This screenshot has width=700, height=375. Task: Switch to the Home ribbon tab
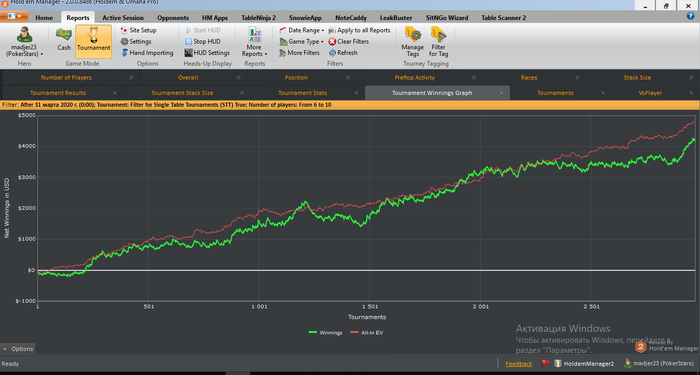coord(44,18)
